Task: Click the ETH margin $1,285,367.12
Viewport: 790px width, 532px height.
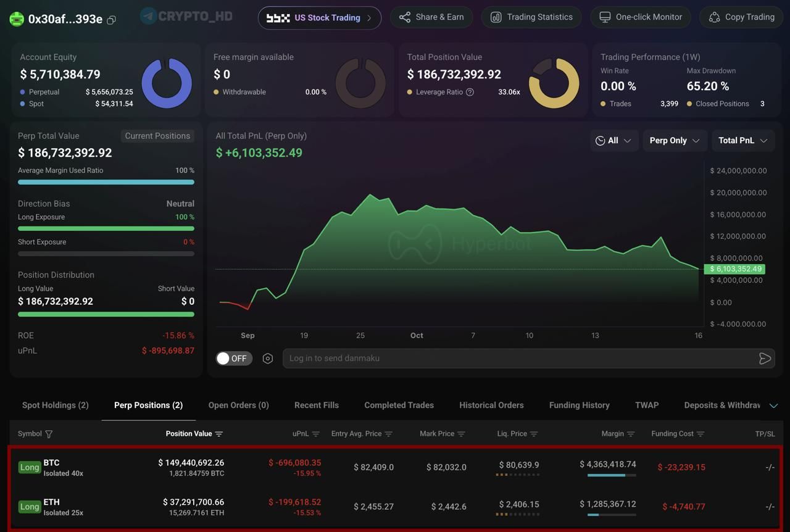Action: point(608,504)
